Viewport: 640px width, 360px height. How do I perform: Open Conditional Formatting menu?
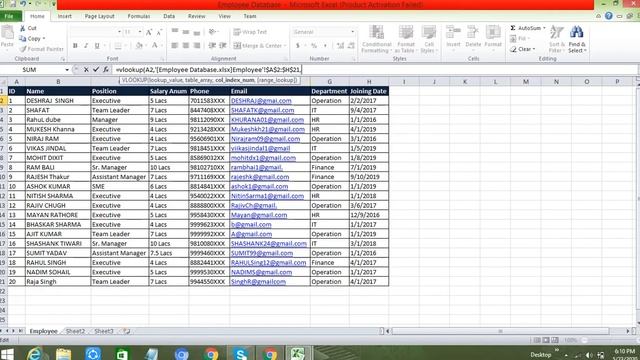376,39
